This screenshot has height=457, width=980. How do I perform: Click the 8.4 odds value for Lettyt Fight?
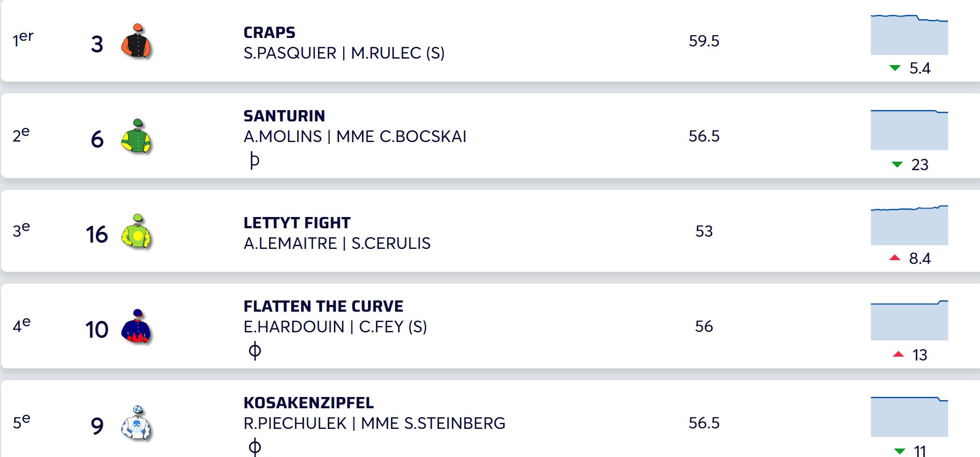(x=920, y=259)
